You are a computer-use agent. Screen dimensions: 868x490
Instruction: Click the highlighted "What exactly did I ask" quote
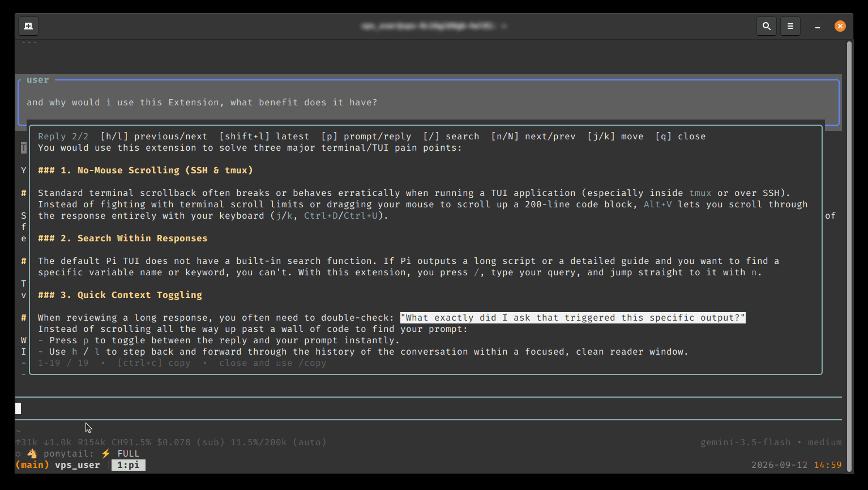coord(573,318)
